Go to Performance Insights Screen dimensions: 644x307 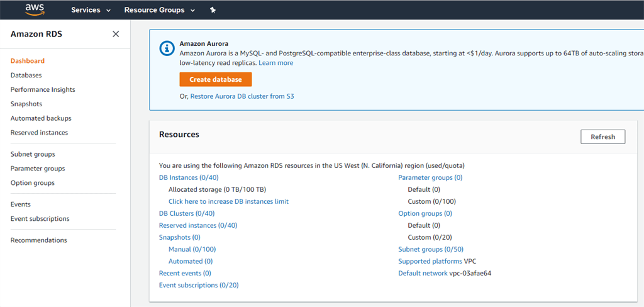[x=43, y=89]
